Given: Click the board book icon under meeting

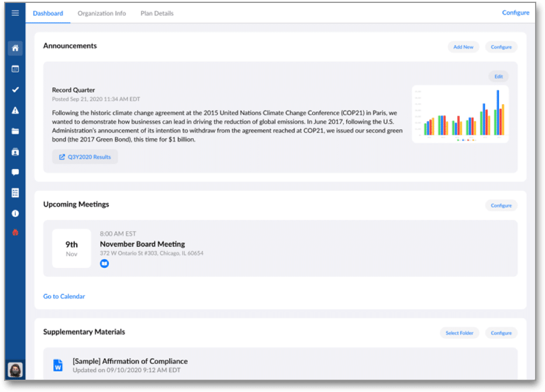Looking at the screenshot, I should coord(104,264).
